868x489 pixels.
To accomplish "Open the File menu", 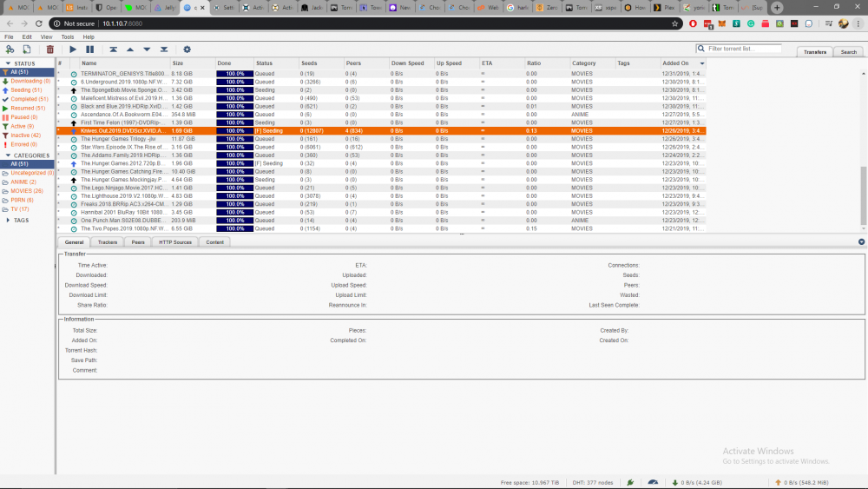I will (x=9, y=37).
